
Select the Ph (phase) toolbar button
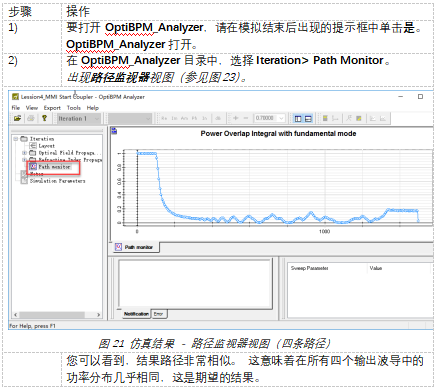pyautogui.click(x=194, y=118)
